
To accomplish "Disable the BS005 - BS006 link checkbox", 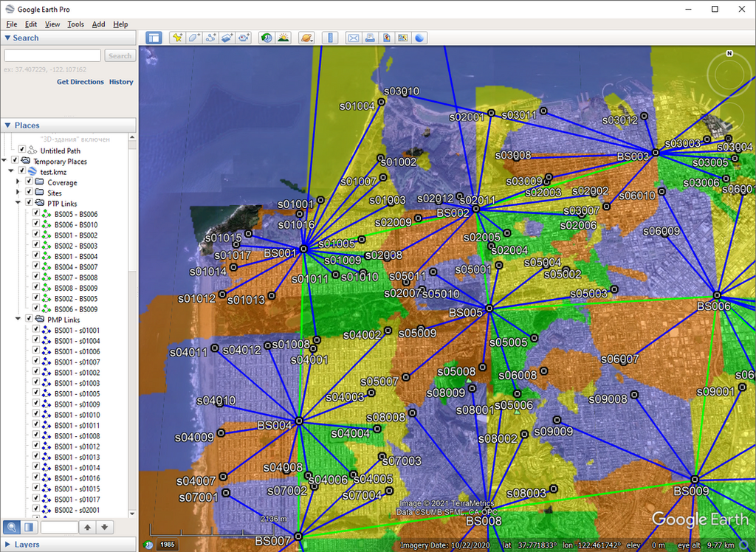I will pos(35,213).
